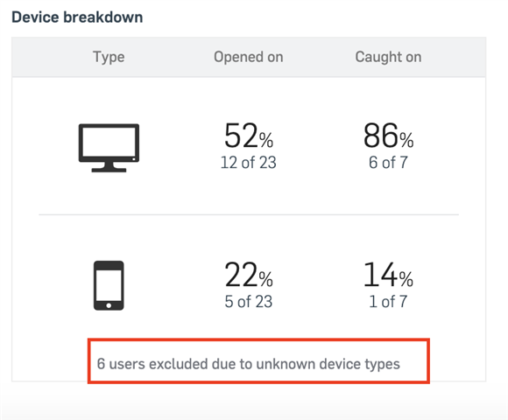Click the 6 of 7 count
The image size is (508, 420).
(388, 162)
